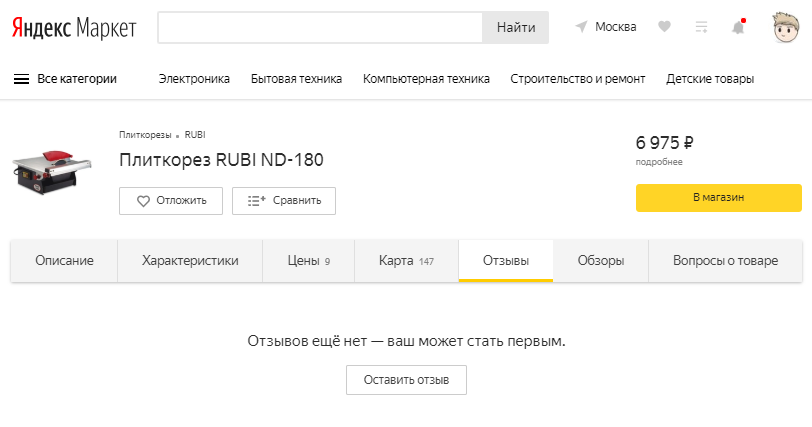Viewport: 812px width, 427px height.
Task: Follow the RUBI breadcrumb link
Action: (x=195, y=135)
